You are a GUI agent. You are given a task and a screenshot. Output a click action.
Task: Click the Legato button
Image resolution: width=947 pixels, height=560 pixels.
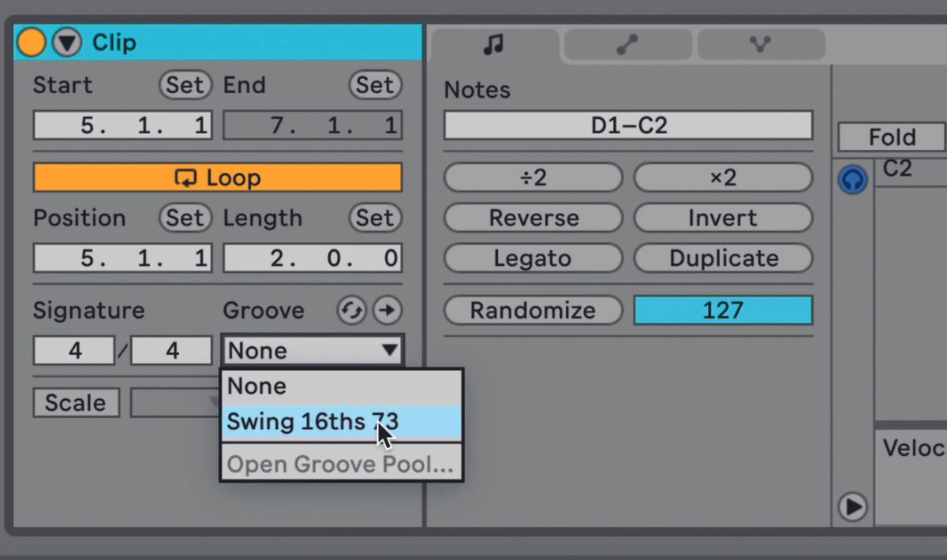tap(533, 258)
